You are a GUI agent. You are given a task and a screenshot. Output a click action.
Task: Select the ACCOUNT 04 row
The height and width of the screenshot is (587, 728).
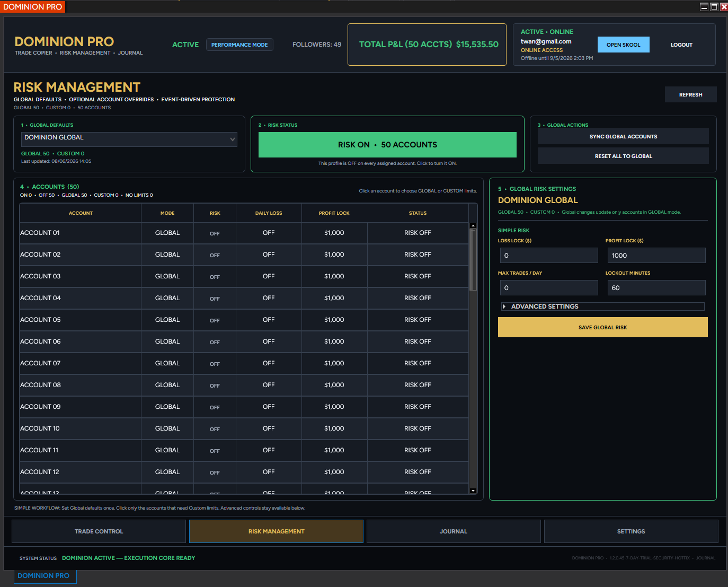coord(244,298)
